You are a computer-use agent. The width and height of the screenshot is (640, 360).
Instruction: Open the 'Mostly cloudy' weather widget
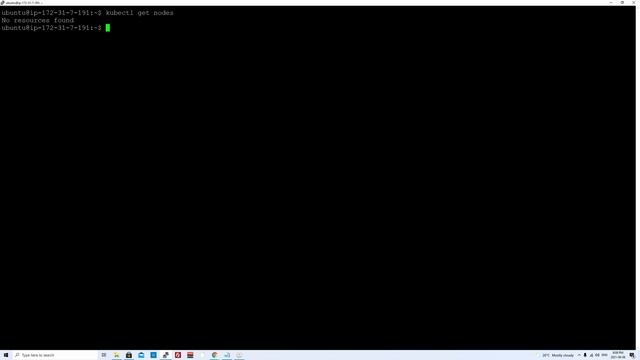click(555, 356)
